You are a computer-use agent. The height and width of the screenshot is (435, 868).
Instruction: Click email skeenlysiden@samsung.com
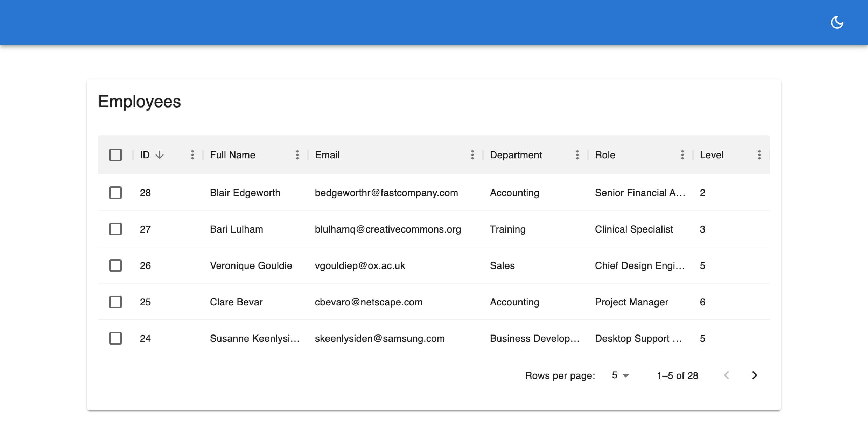pyautogui.click(x=380, y=338)
